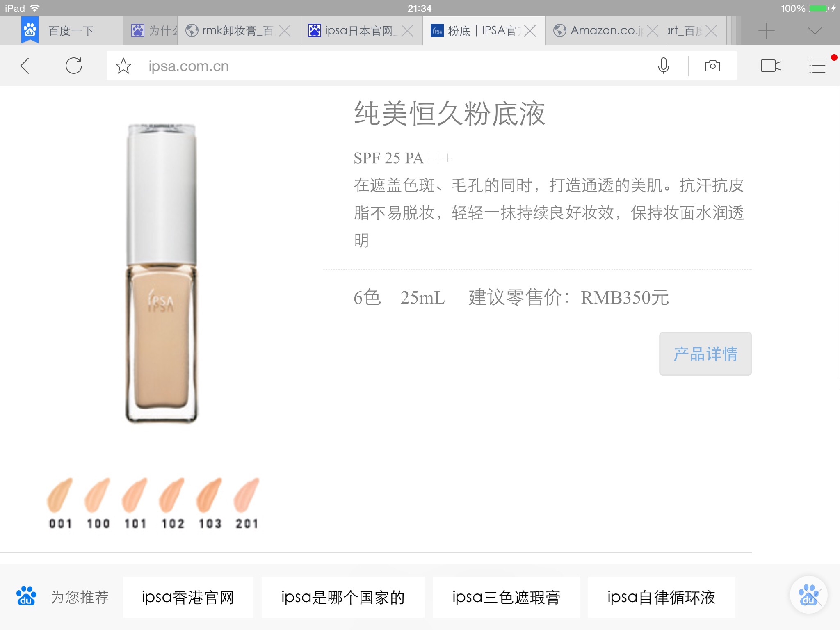The height and width of the screenshot is (630, 840).
Task: Select foundation shade 100 swatch
Action: click(98, 503)
